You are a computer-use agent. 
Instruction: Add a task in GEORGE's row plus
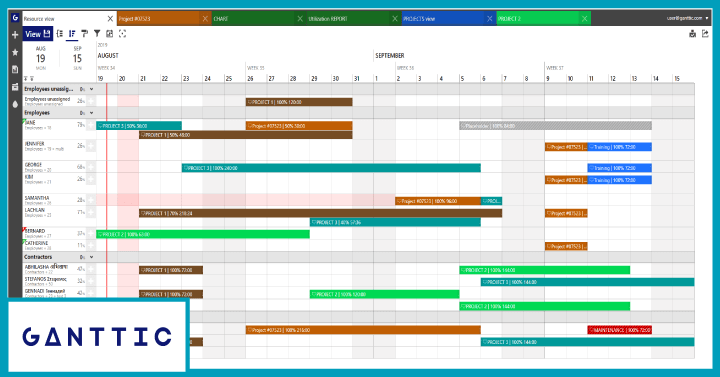[91, 167]
